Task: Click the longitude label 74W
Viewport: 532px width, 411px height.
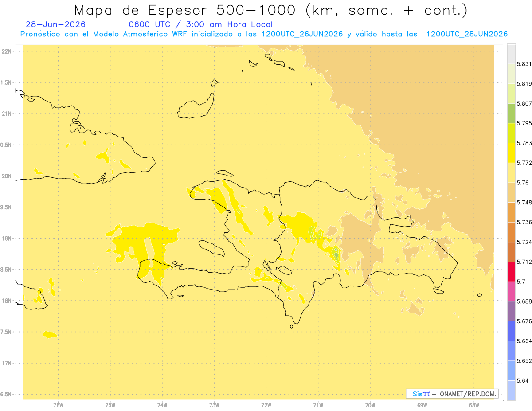Action: tap(162, 405)
